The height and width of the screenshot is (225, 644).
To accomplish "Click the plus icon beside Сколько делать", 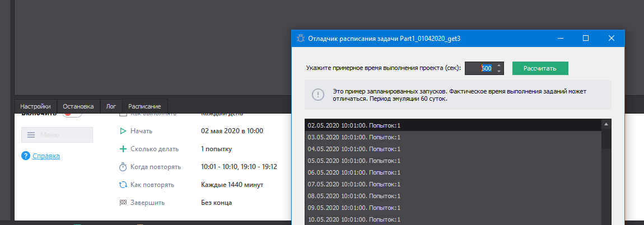I will click(123, 149).
